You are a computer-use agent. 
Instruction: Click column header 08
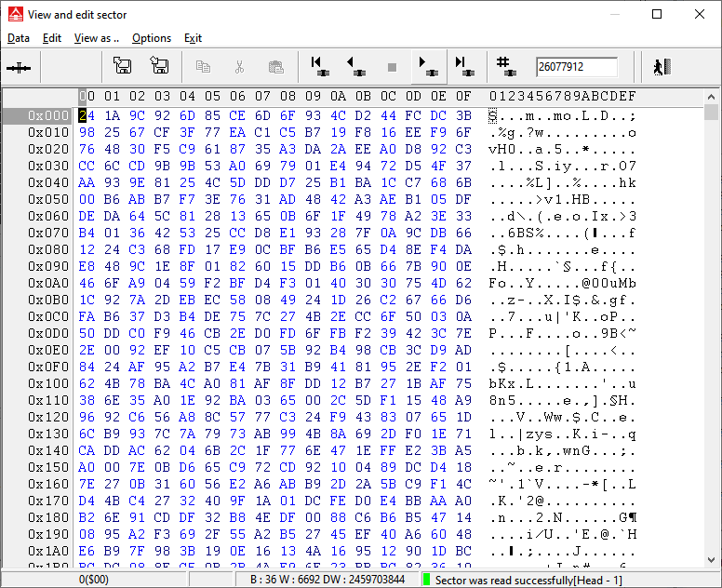coord(287,96)
